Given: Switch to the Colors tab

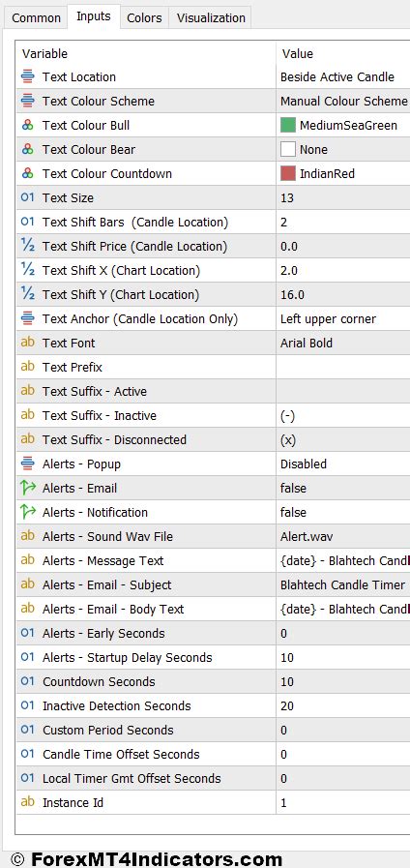Looking at the screenshot, I should coord(144,17).
